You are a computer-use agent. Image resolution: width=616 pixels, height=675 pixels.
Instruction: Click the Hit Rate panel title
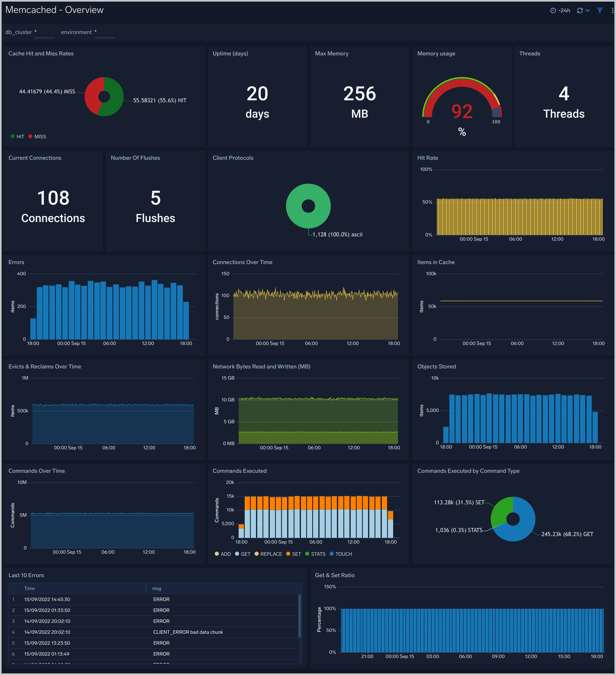(428, 158)
